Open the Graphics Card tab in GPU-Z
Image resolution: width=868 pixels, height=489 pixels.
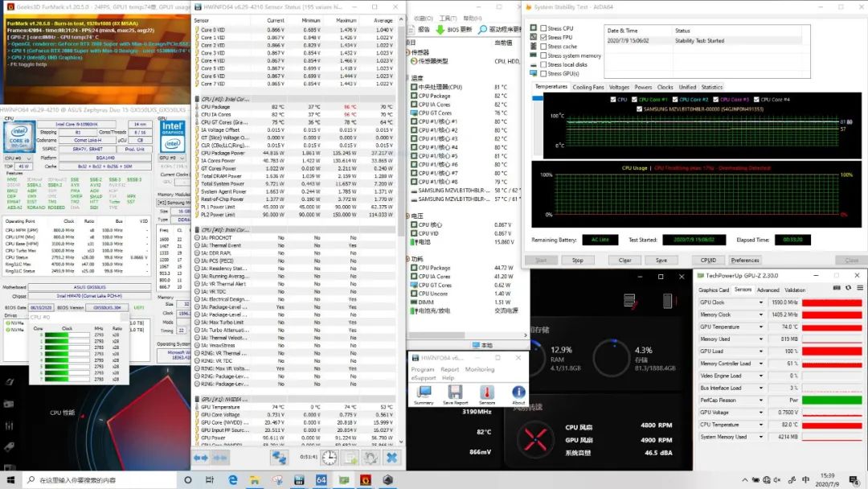pyautogui.click(x=714, y=290)
